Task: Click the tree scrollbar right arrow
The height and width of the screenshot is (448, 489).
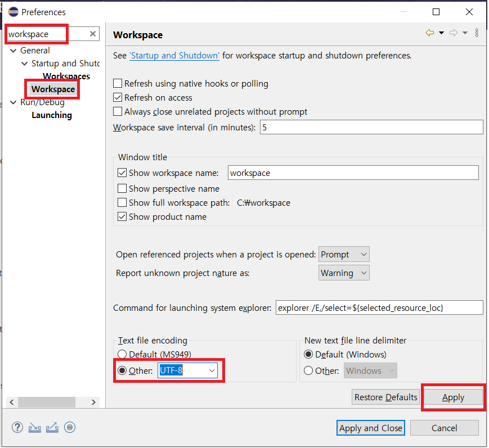Action: 93,402
